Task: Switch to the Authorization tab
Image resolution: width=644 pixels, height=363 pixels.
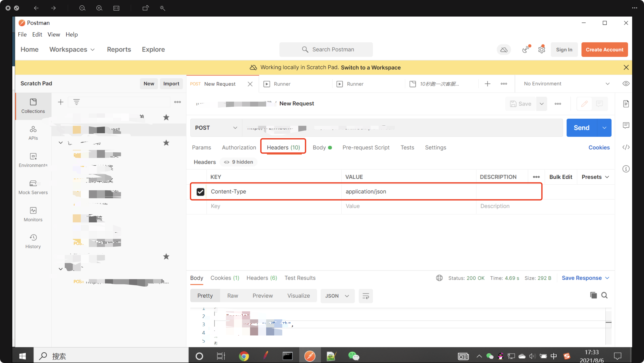Action: [x=239, y=147]
